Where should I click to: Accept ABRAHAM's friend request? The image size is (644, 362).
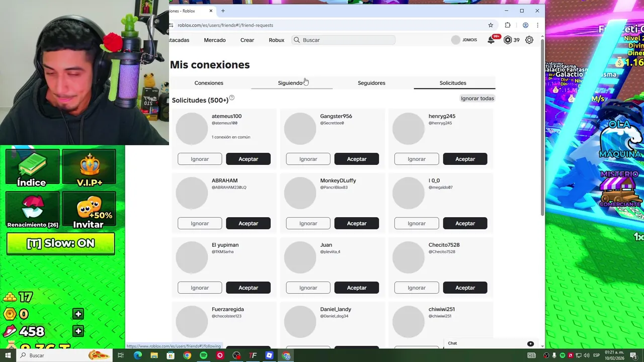pos(248,223)
